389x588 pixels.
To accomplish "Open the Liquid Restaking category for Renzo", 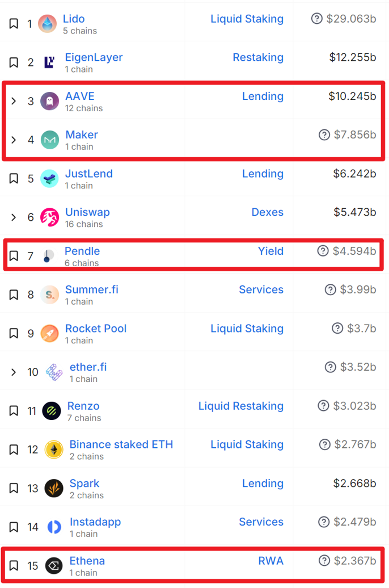I will pos(240,406).
